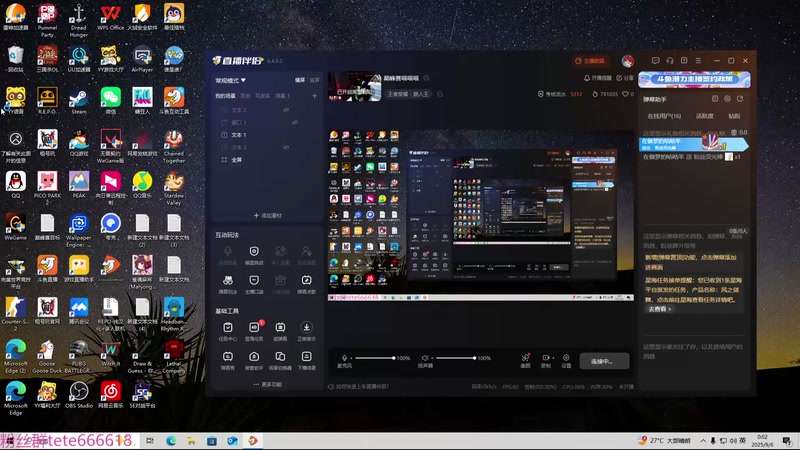Switch to the 钻粉 tab in 弹幕助手

click(734, 116)
